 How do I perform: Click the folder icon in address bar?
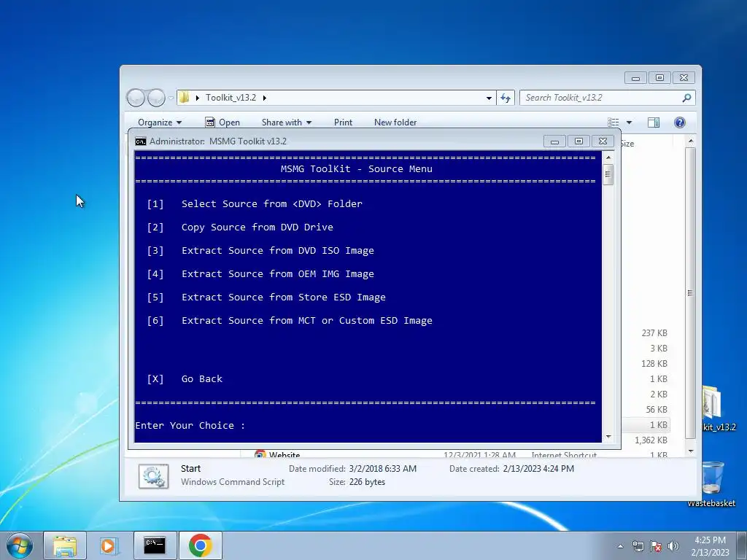(x=185, y=98)
